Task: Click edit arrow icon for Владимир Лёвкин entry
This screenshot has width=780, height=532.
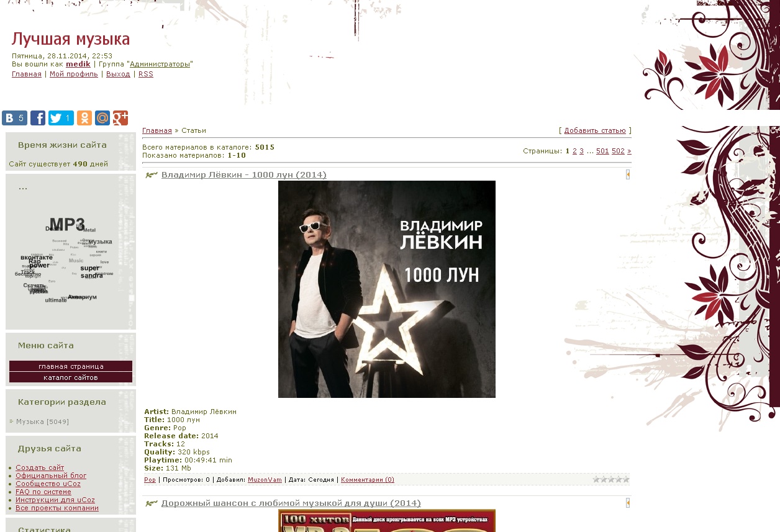Action: [628, 174]
